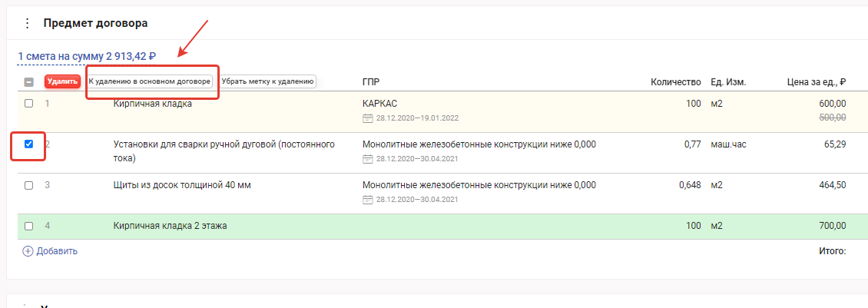868x308 pixels.
Task: Select the price 600,00 in the first row
Action: pos(833,104)
